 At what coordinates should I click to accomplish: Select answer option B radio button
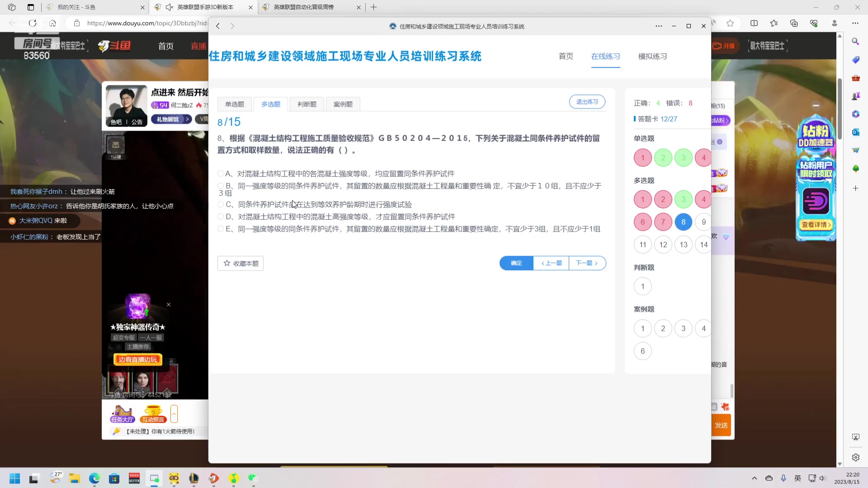click(x=221, y=186)
